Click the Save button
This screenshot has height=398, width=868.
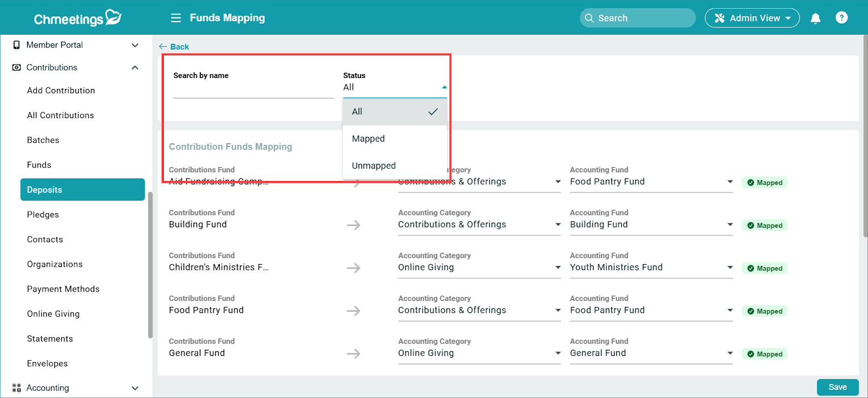pyautogui.click(x=837, y=387)
